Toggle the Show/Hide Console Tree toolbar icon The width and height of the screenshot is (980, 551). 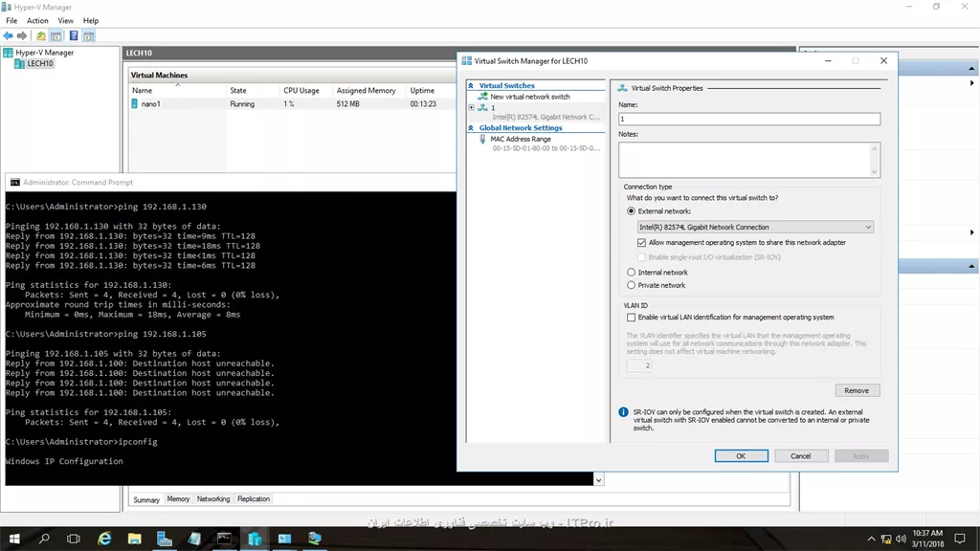(x=56, y=35)
